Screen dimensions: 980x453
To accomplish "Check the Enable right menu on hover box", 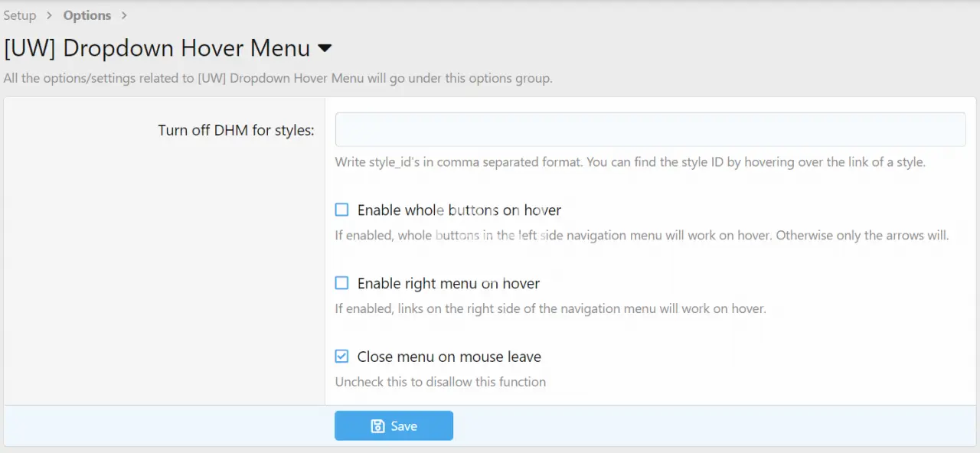I will tap(342, 283).
